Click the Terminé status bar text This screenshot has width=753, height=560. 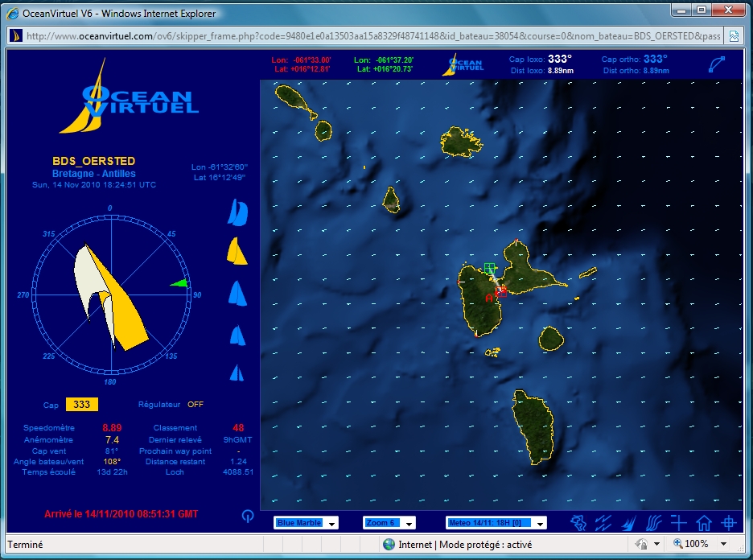tap(25, 544)
